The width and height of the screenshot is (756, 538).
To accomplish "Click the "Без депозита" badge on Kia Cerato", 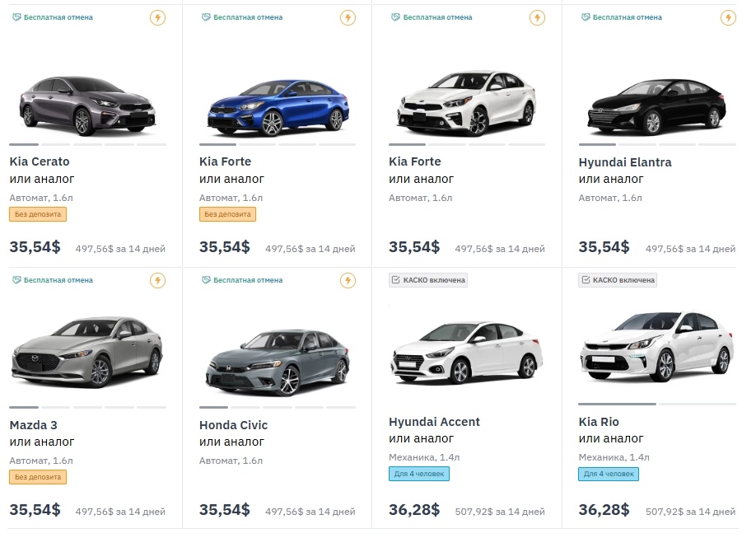I will tap(38, 214).
